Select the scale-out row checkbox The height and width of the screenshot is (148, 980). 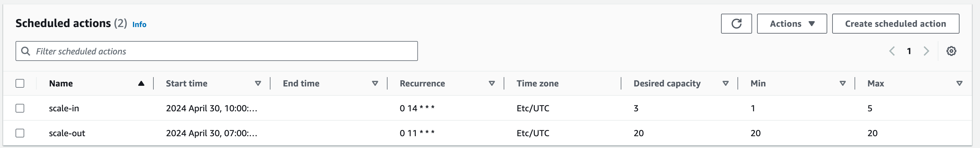[x=20, y=133]
